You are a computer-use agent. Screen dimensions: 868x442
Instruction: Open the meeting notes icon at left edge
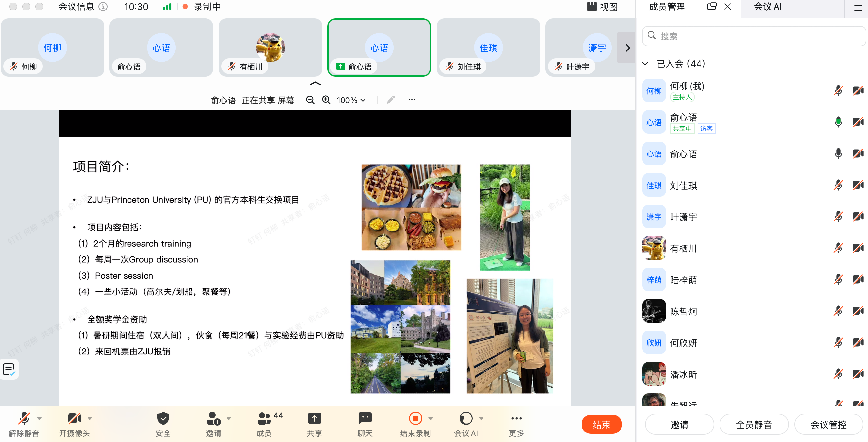tap(9, 369)
